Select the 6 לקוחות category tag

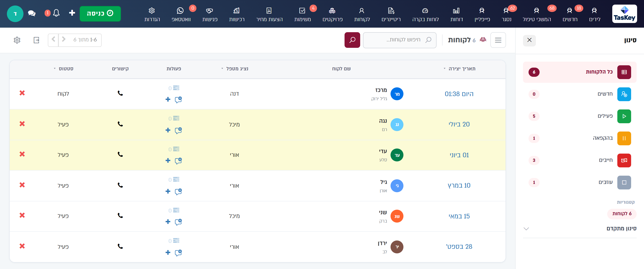coord(622,214)
